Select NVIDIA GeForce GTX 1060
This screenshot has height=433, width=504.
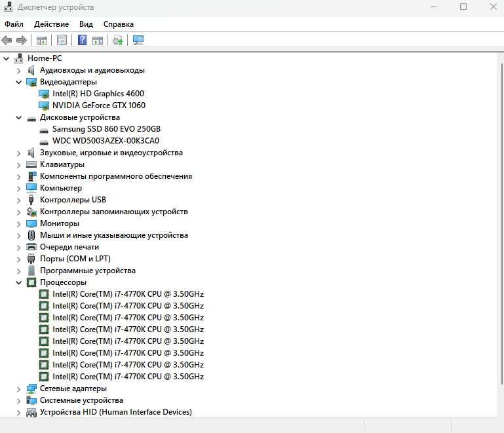click(99, 105)
